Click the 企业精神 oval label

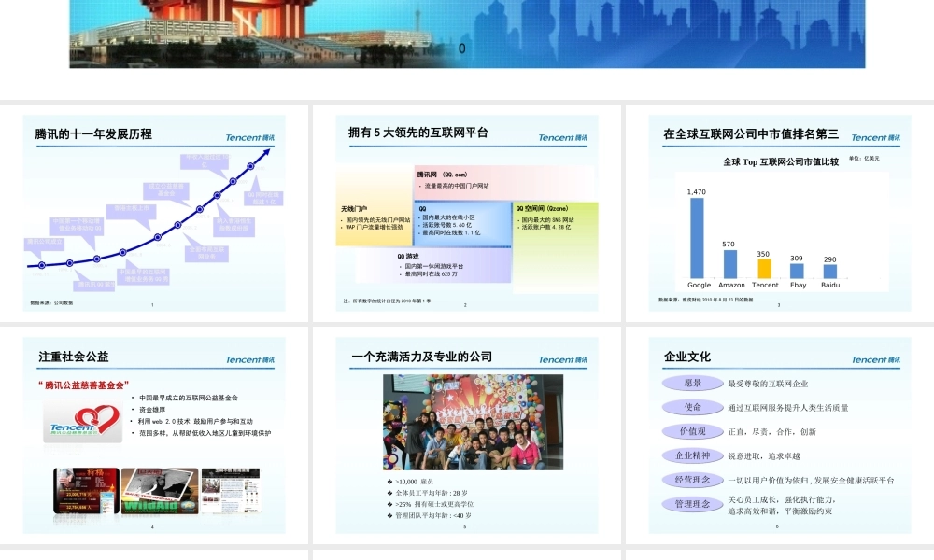click(692, 455)
